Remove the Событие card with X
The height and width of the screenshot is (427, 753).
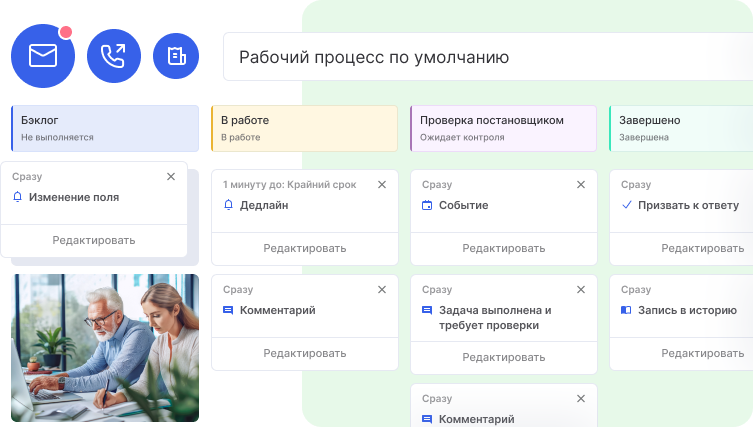coord(580,184)
